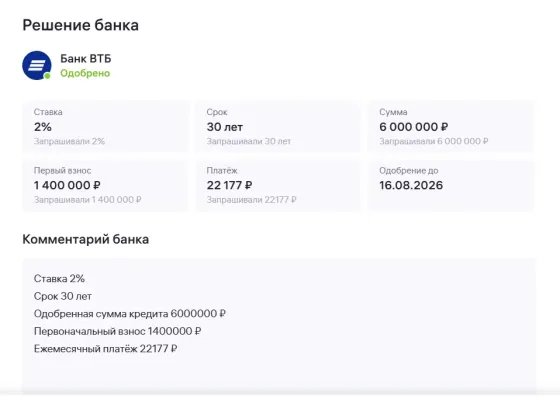Click the VTB bank logo icon
The width and height of the screenshot is (560, 406).
37,65
